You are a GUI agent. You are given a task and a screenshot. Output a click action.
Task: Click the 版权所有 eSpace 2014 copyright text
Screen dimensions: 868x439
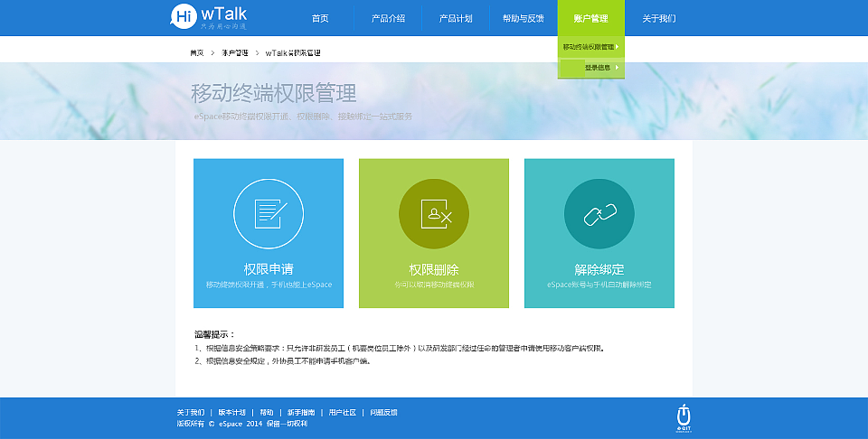pyautogui.click(x=242, y=424)
